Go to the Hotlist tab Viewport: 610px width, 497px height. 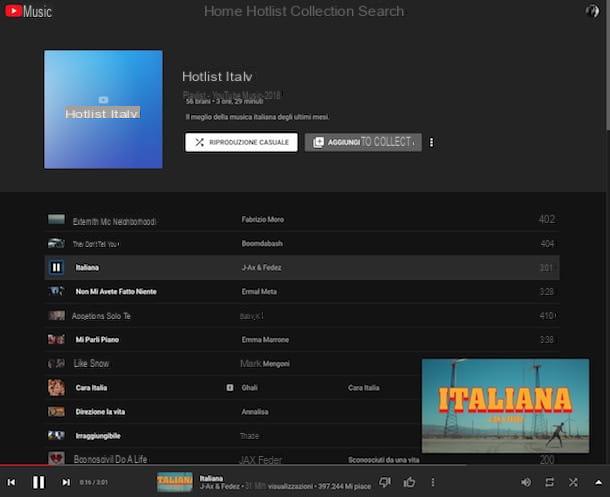[266, 11]
